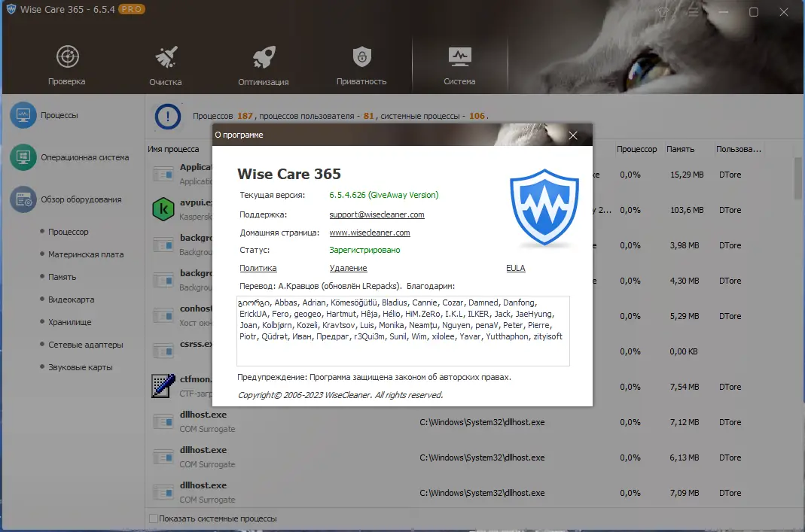Click the process list vertical scrollbar
805x532 pixels.
click(797, 178)
